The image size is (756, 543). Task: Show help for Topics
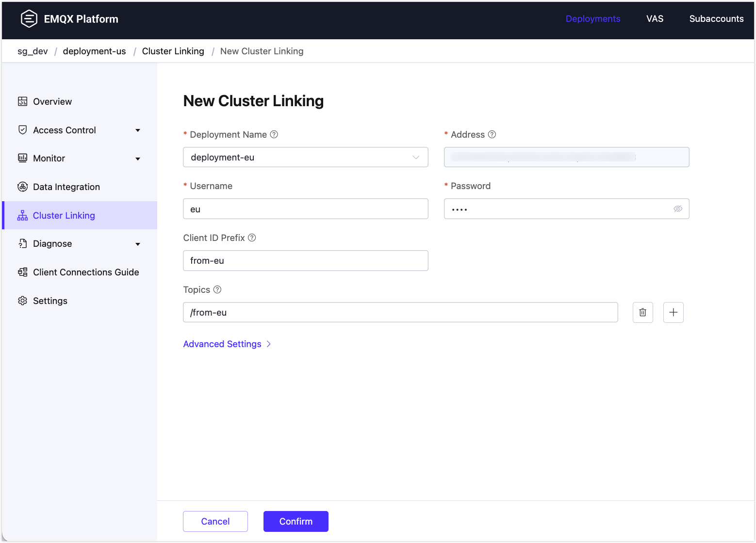[217, 289]
